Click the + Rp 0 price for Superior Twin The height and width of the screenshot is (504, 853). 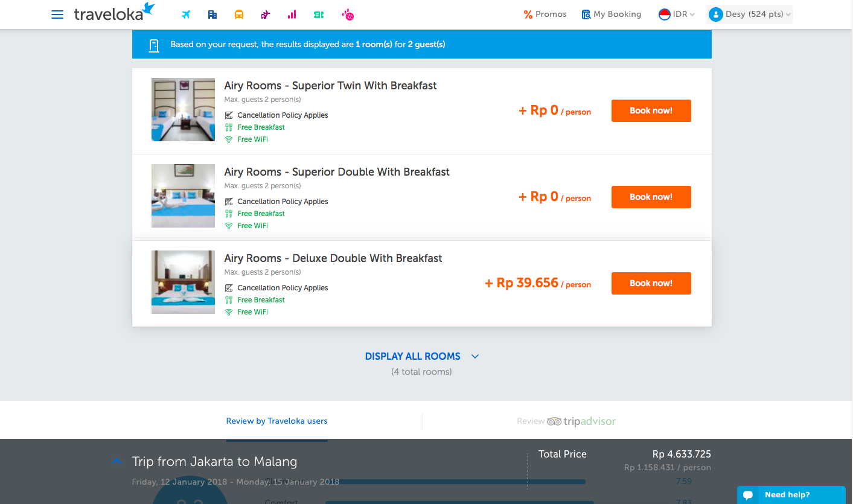[x=555, y=110]
